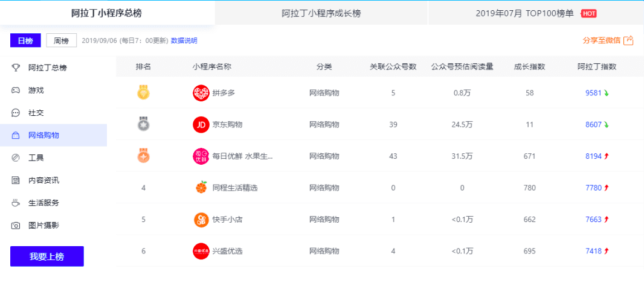This screenshot has height=283, width=644.
Task: Click the red HOT badge
Action: (x=588, y=13)
